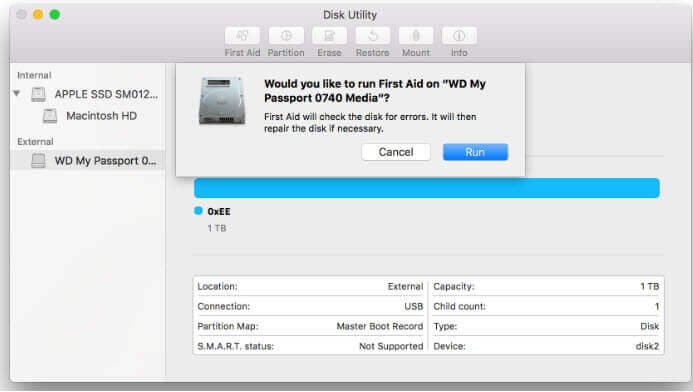
Task: Select WD My Passport 0... in the sidebar
Action: click(x=105, y=160)
